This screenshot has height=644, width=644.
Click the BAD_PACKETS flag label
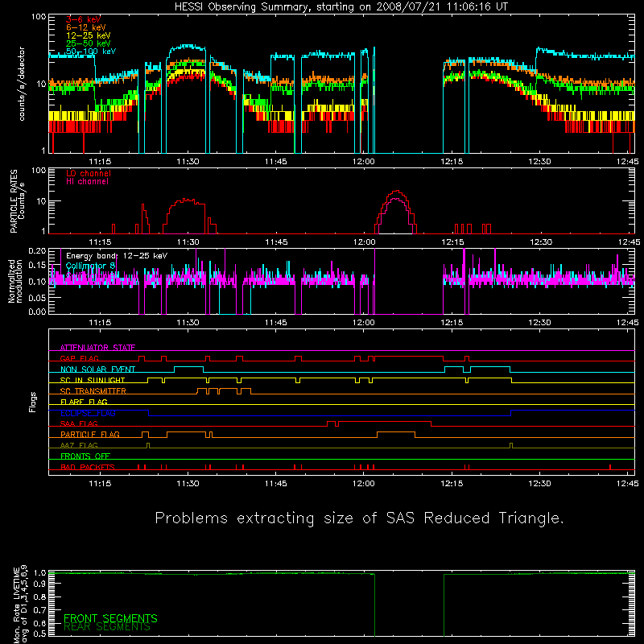pos(87,468)
